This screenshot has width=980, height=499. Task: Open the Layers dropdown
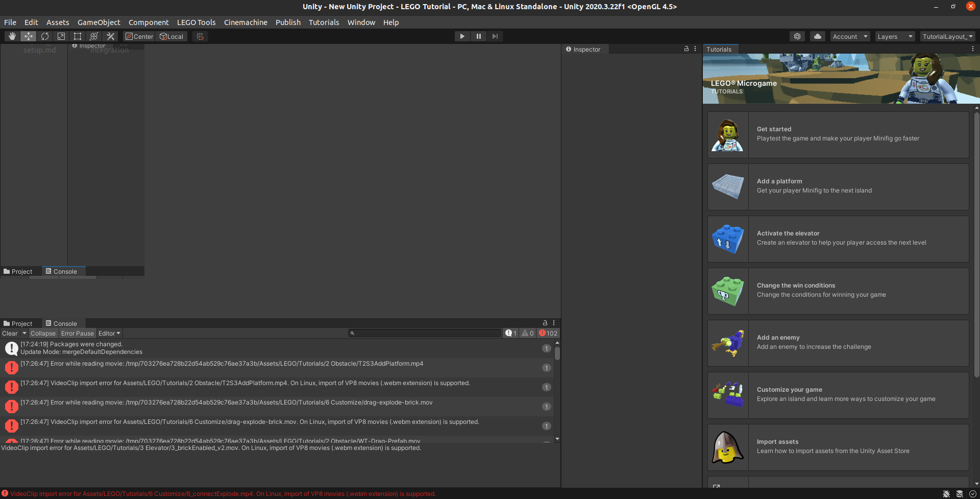pos(895,36)
